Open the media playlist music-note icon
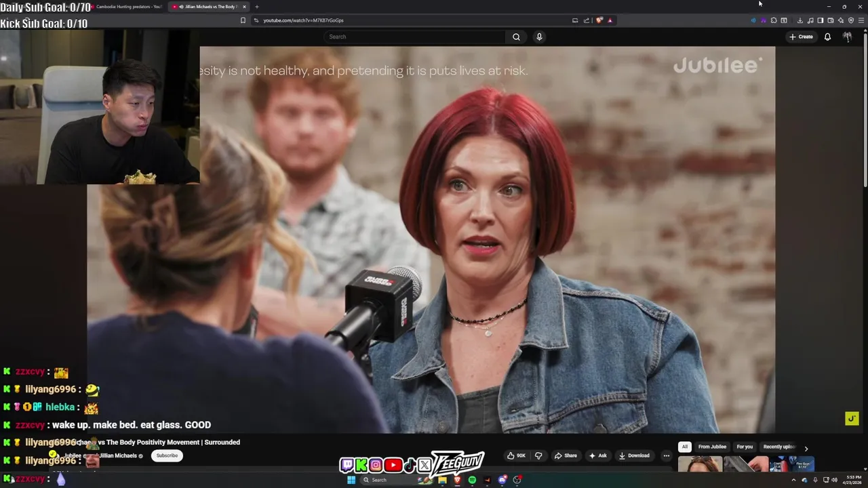Viewport: 868px width, 488px height. point(810,20)
